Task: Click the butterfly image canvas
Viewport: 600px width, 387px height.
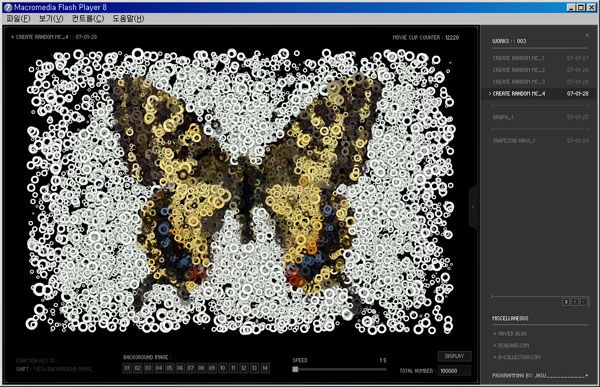Action: (241, 191)
